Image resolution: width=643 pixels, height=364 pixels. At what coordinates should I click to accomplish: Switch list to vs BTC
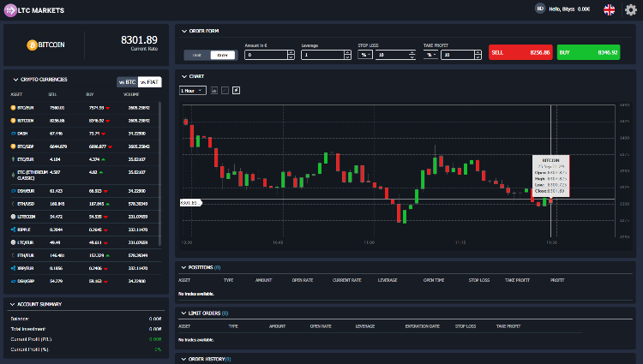pyautogui.click(x=127, y=82)
